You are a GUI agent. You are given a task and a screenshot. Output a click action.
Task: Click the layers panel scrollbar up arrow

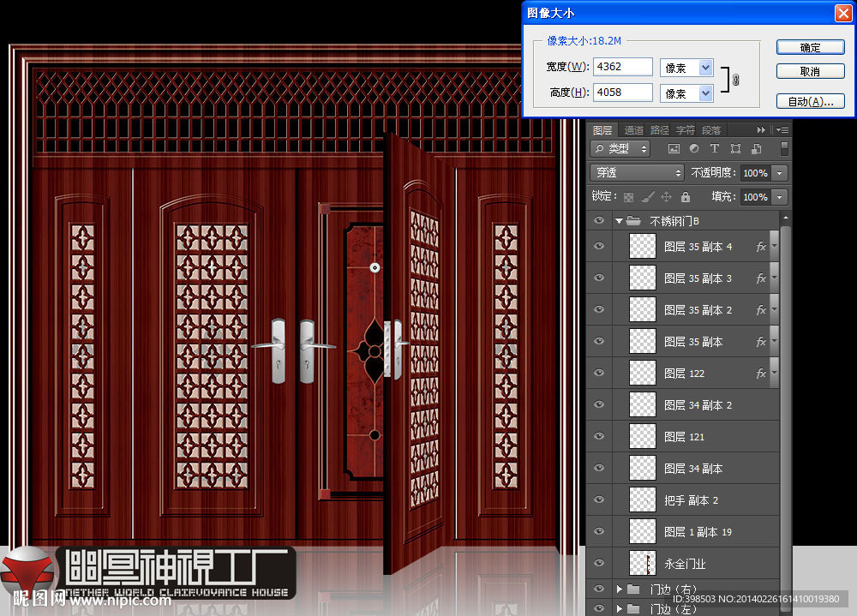(785, 218)
